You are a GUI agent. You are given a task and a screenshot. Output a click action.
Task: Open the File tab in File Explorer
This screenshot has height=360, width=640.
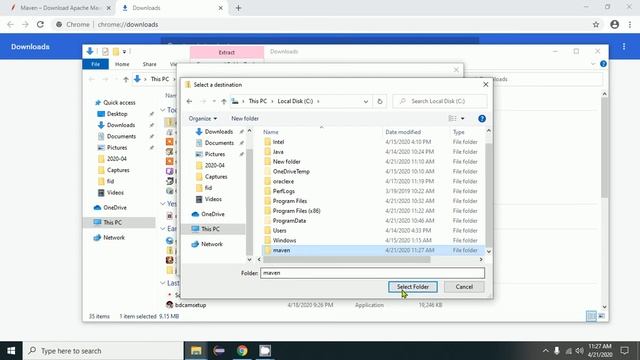[96, 64]
